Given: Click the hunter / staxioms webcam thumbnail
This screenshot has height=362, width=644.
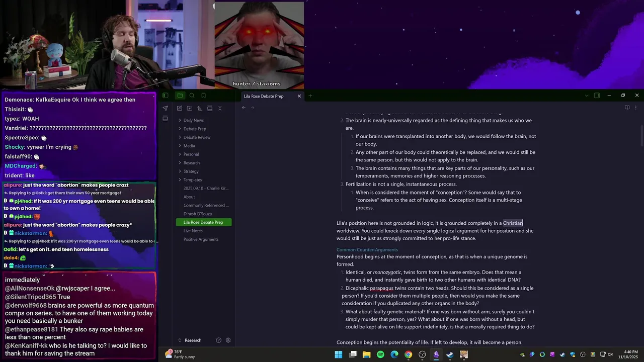Looking at the screenshot, I should (259, 45).
